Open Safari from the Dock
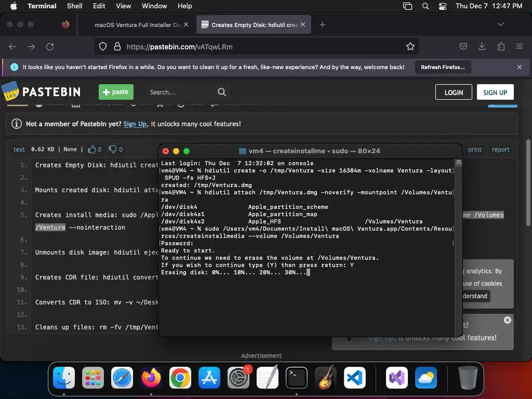 coord(122,378)
